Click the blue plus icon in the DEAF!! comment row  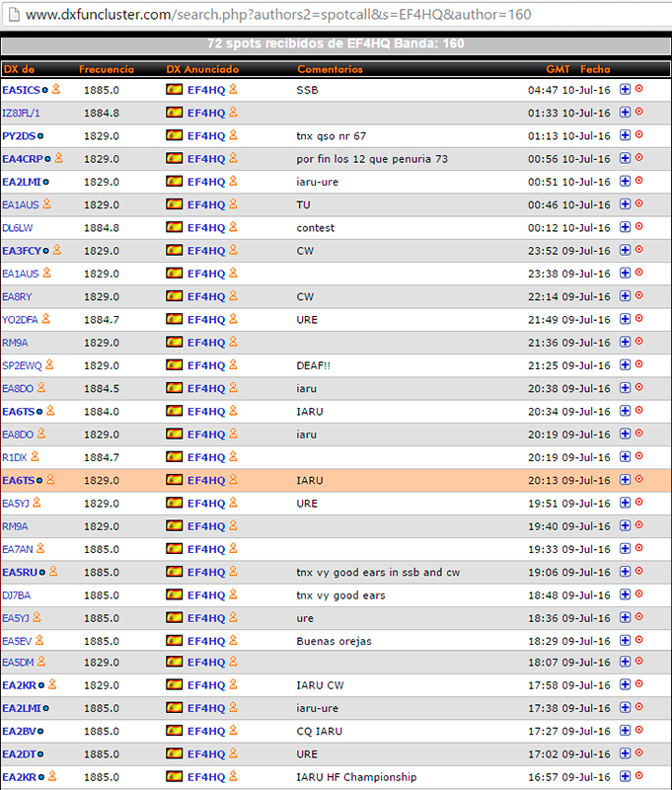coord(625,364)
